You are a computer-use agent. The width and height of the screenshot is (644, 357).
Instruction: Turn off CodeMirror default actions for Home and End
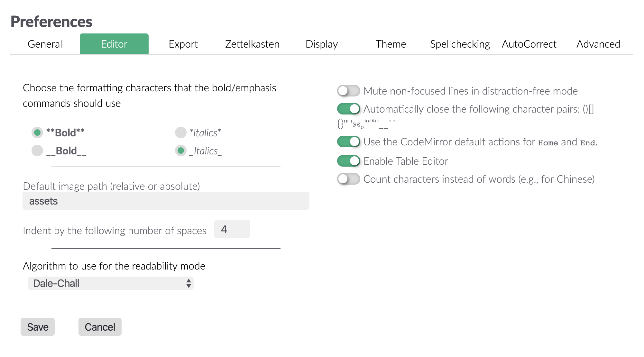348,142
